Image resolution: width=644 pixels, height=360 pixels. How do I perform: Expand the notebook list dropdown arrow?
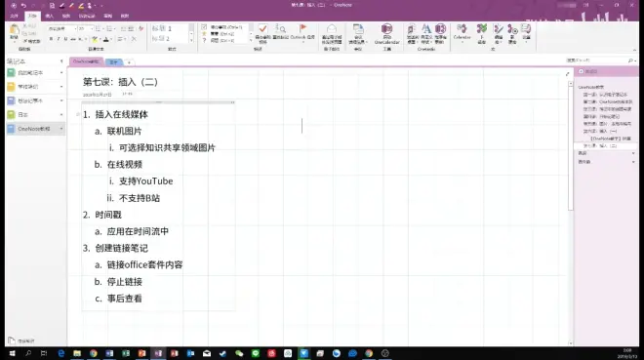(61, 61)
